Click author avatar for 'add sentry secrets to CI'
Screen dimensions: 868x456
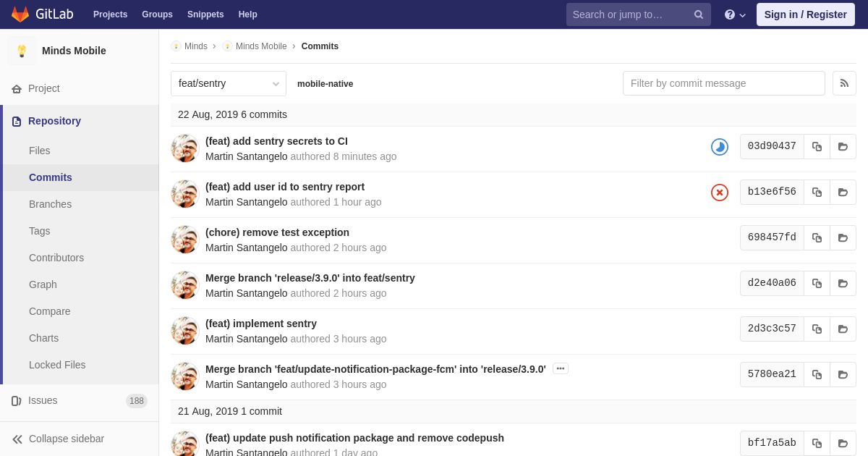185,148
